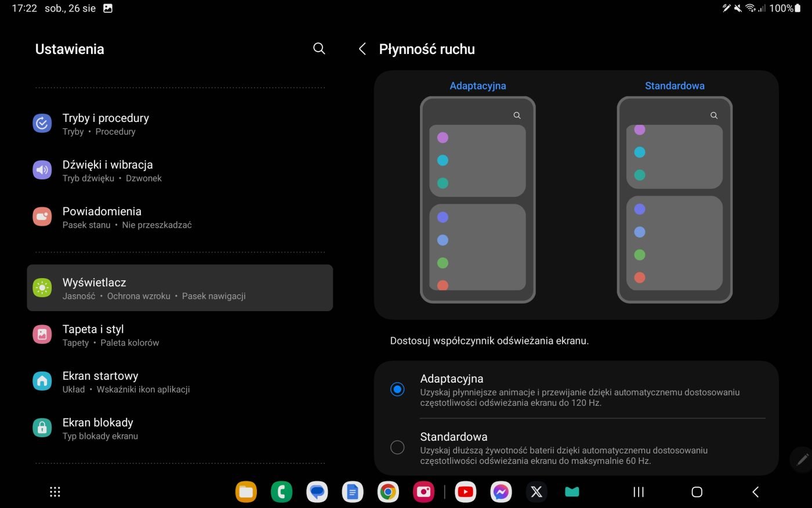Tap the Adaptacyjna preview phone mockup
Screen dimensions: 812x508
tap(477, 200)
